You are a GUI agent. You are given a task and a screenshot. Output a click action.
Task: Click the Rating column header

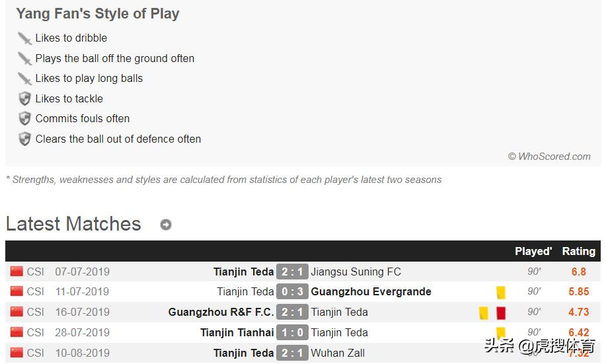(x=578, y=251)
